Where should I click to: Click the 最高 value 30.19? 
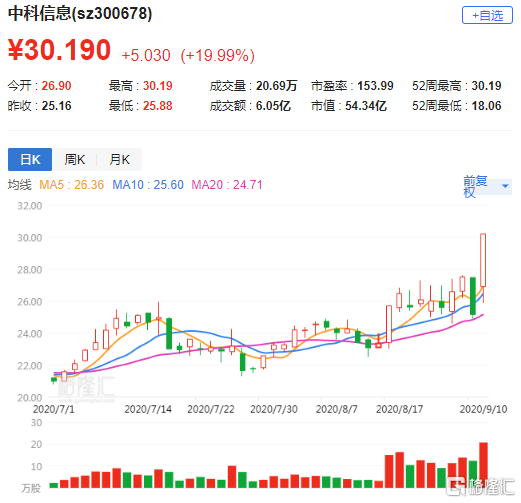point(158,86)
